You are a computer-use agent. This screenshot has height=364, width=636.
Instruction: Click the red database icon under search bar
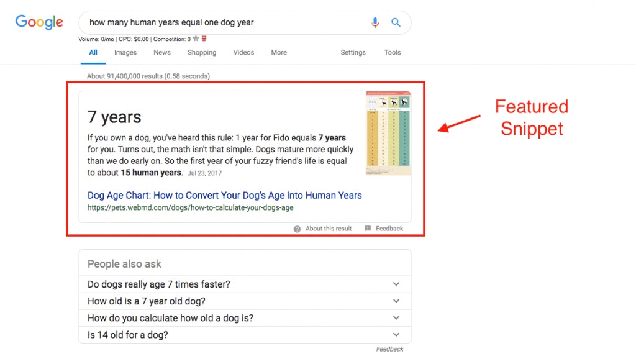tap(204, 39)
